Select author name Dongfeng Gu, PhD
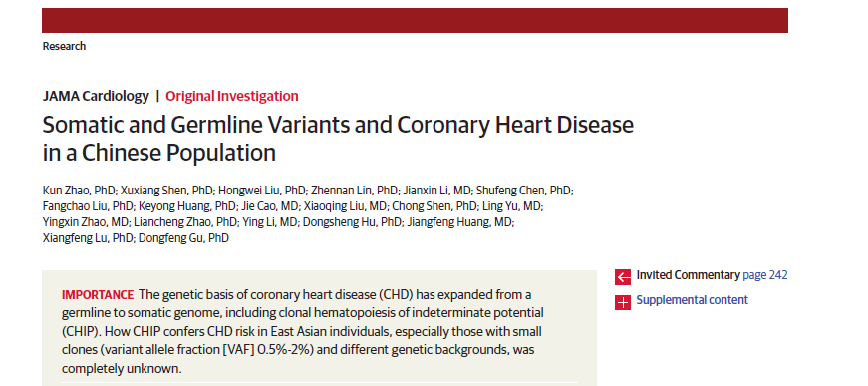Image resolution: width=868 pixels, height=386 pixels. (183, 238)
